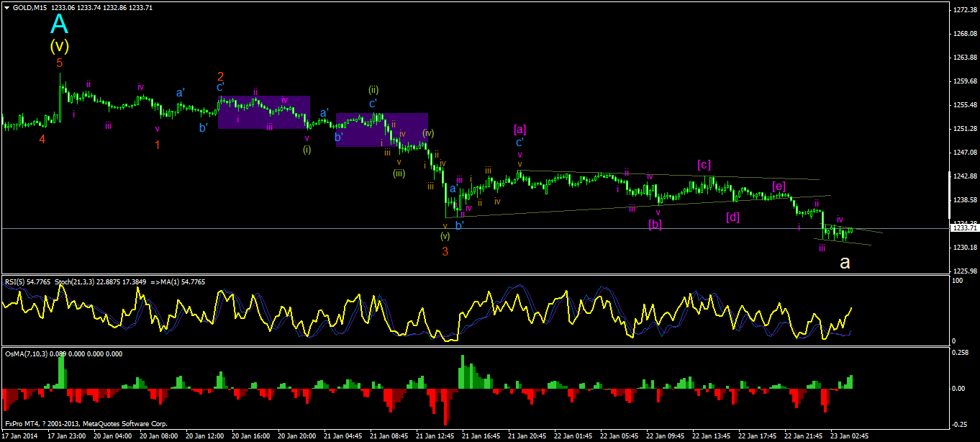Click the 1272.31 price scale label

point(964,10)
